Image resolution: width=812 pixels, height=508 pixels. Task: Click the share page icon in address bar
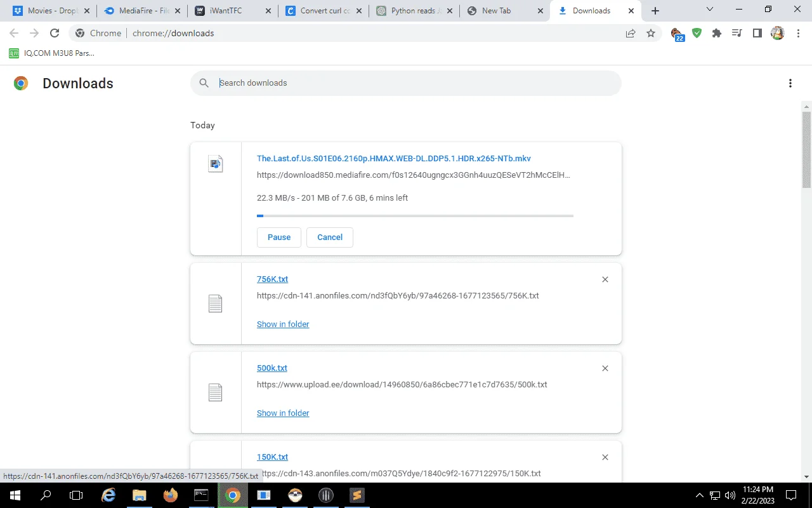631,33
